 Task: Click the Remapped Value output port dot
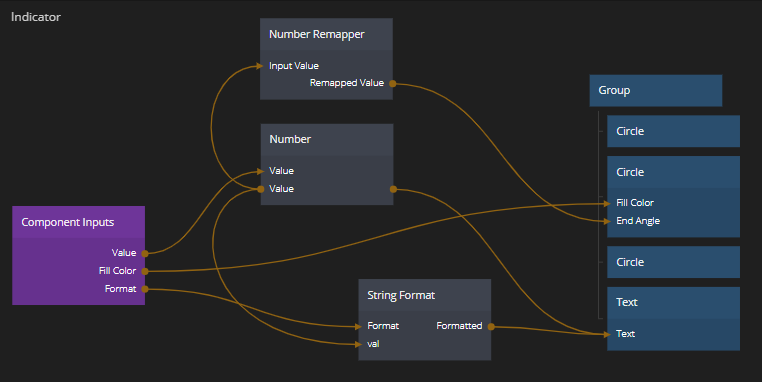(393, 84)
